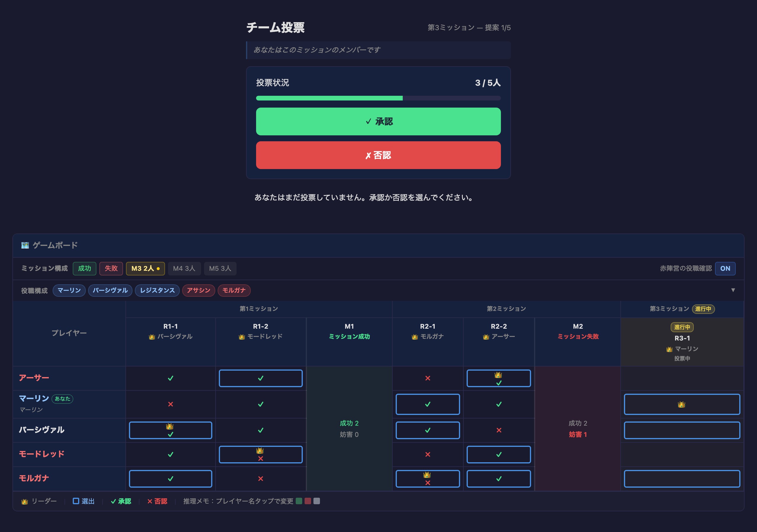The width and height of the screenshot is (757, 532).
Task: Click モードレッド's reject cross in R2-1
Action: pyautogui.click(x=428, y=455)
